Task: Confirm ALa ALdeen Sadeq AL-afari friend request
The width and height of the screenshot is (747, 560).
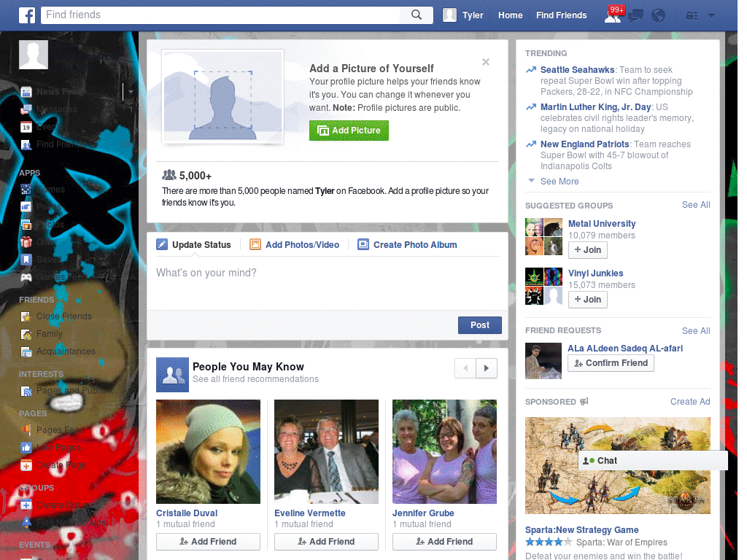Action: tap(611, 363)
